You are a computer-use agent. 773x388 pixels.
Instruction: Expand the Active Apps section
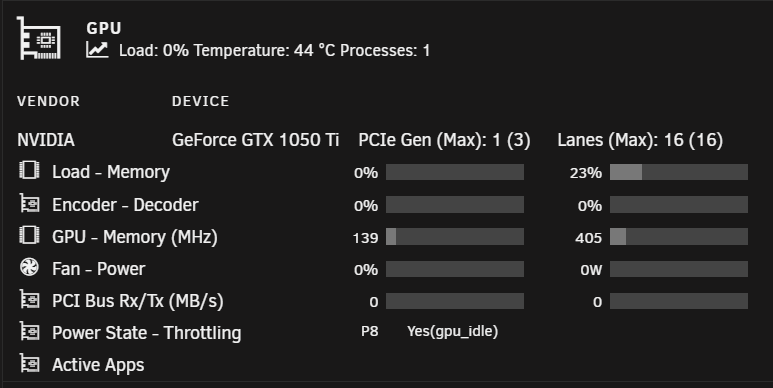[x=98, y=365]
